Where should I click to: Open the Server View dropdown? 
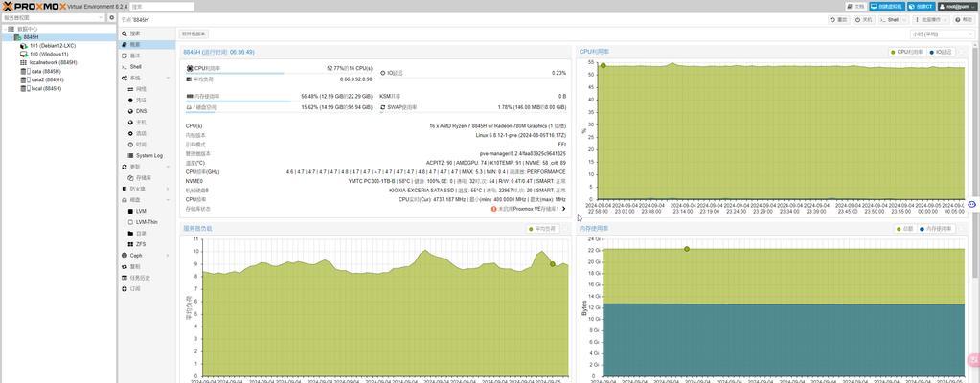coord(53,18)
